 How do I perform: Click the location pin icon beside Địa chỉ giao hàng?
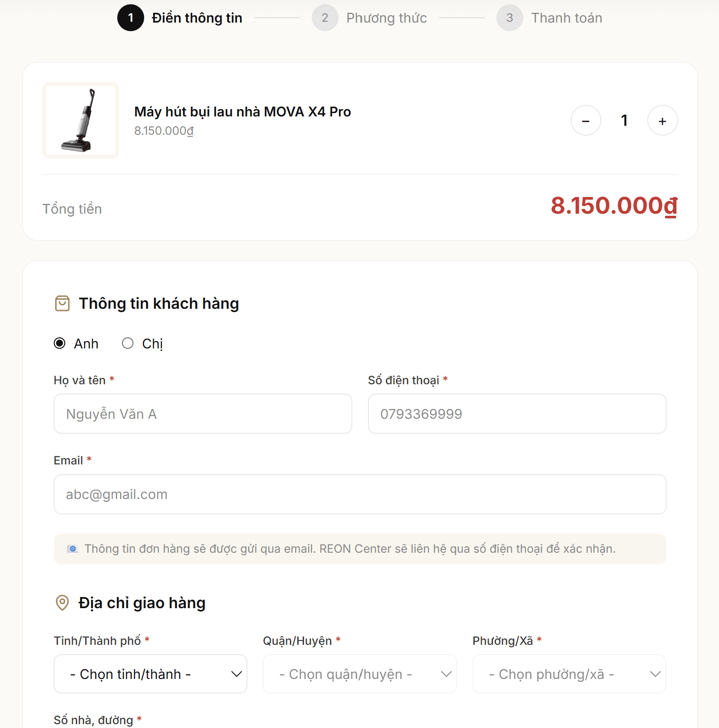pyautogui.click(x=62, y=603)
